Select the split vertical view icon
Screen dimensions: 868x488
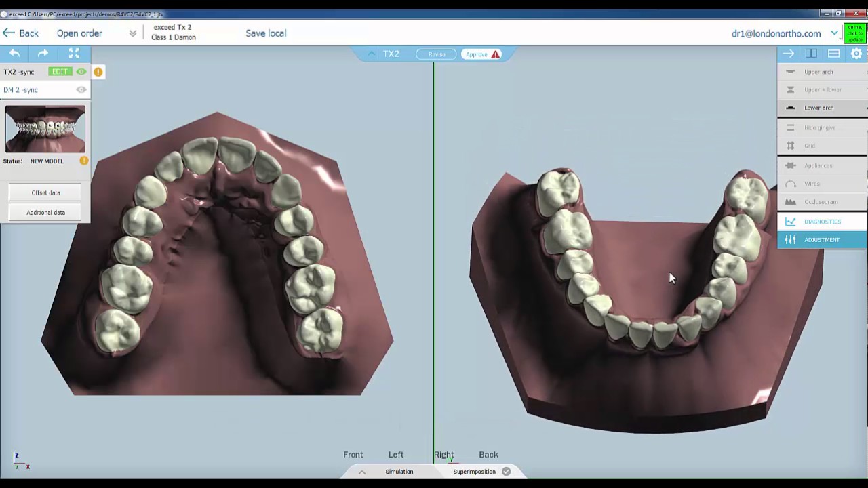[x=811, y=53]
